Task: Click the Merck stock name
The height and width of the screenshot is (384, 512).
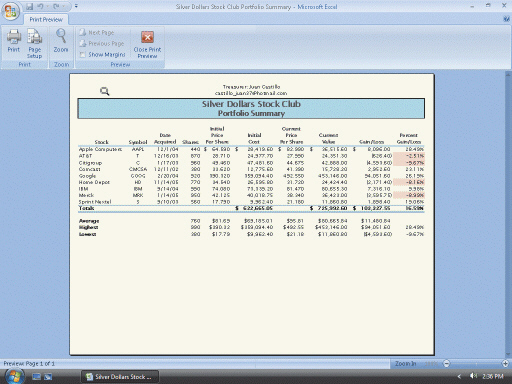Action: pos(86,195)
